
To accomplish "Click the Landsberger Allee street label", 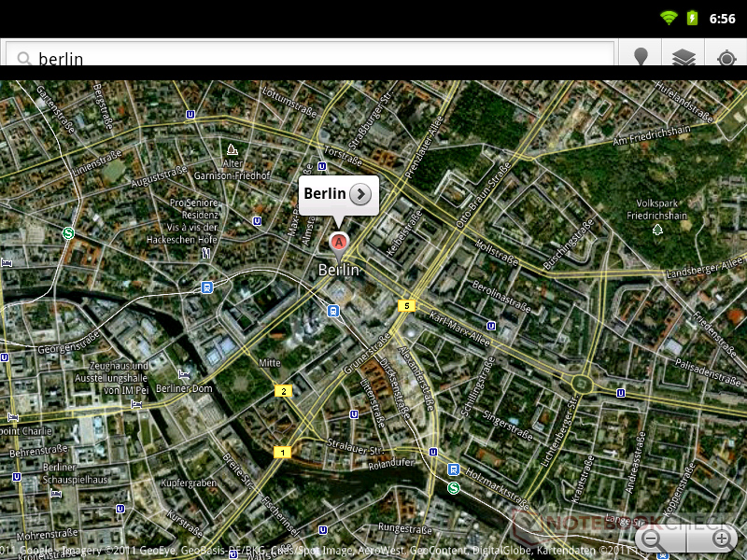I will (704, 268).
